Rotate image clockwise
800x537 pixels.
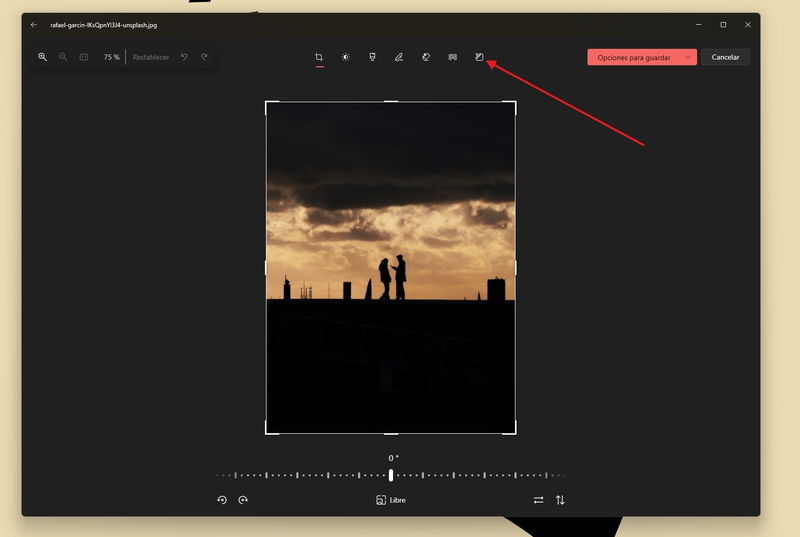(x=243, y=500)
